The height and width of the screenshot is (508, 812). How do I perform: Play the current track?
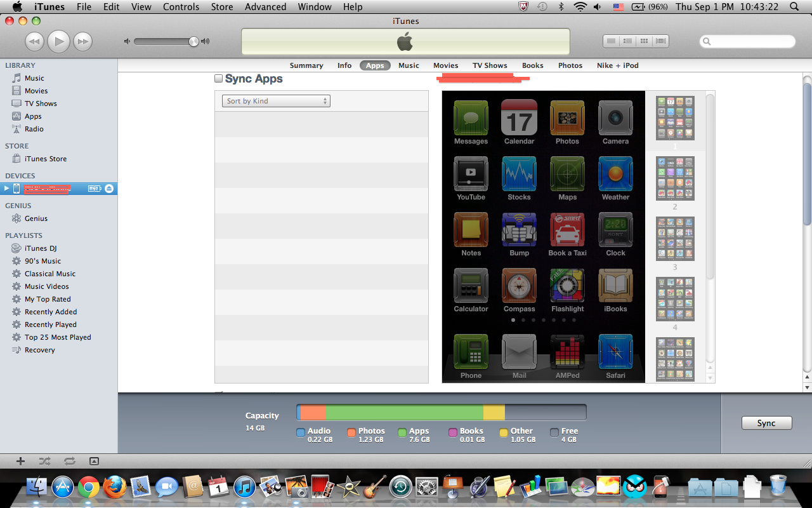coord(58,41)
